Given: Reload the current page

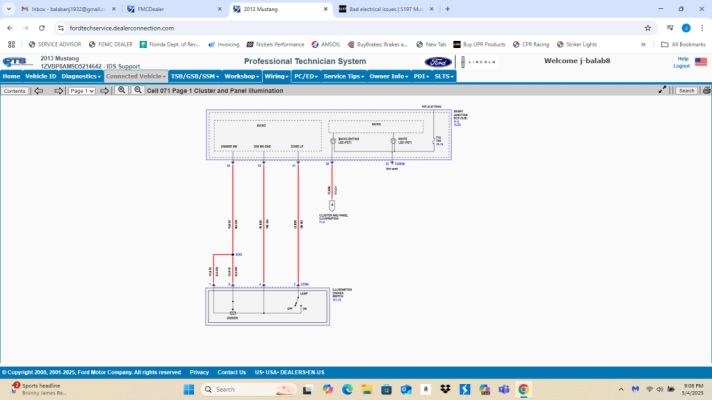Looking at the screenshot, I should (42, 28).
